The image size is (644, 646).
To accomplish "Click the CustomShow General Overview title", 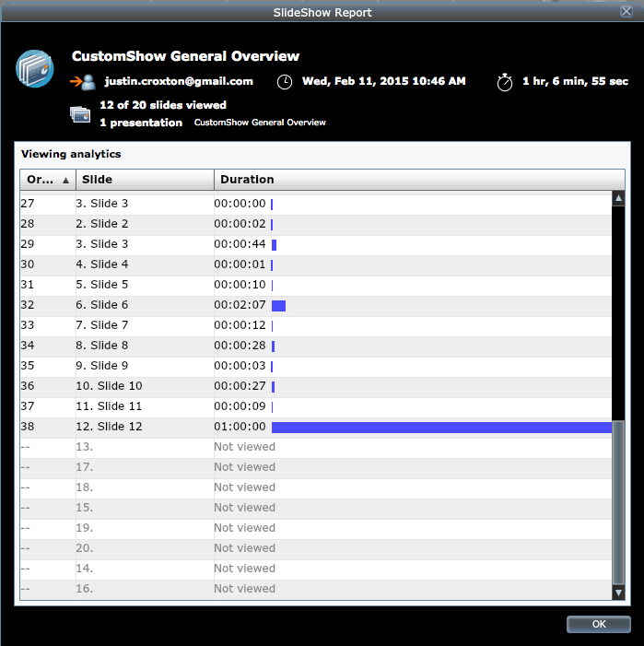I will click(x=186, y=56).
